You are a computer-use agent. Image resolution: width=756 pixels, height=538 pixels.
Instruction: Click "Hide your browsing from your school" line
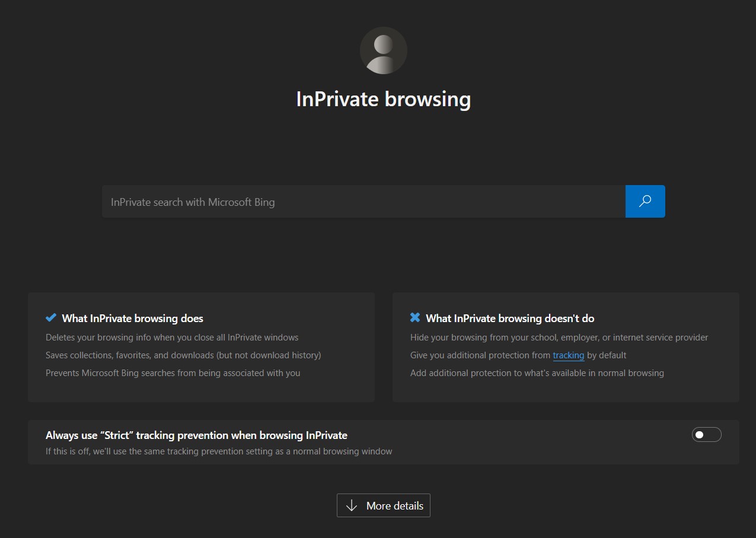pos(559,338)
